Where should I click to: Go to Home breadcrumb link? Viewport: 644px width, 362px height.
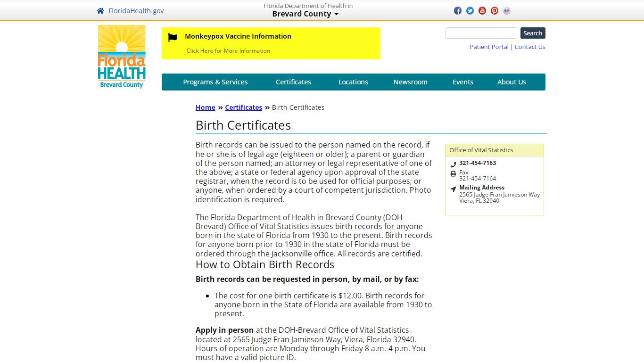pos(206,107)
